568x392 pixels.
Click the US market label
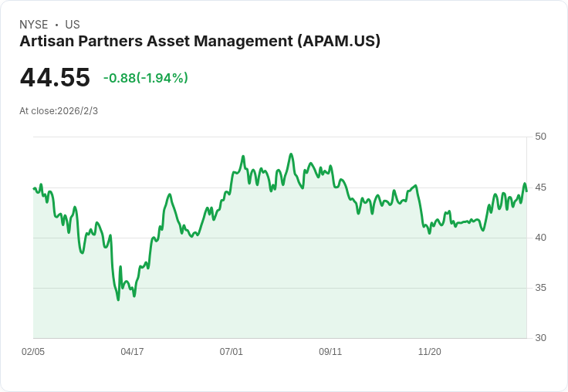tap(73, 25)
